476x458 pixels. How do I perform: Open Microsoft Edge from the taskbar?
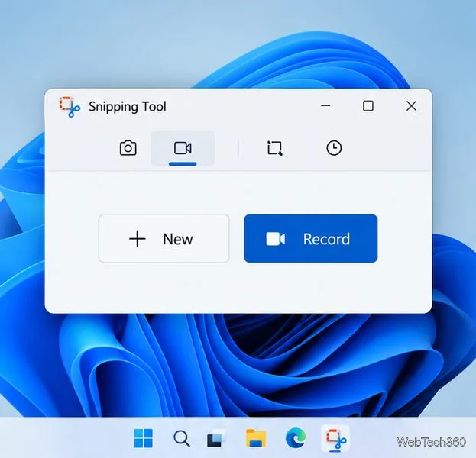296,437
